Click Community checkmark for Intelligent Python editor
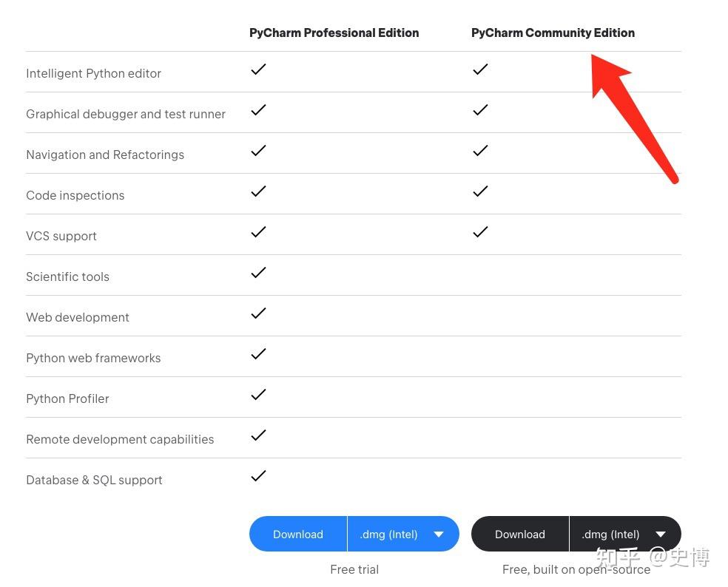The height and width of the screenshot is (587, 728). pos(480,69)
